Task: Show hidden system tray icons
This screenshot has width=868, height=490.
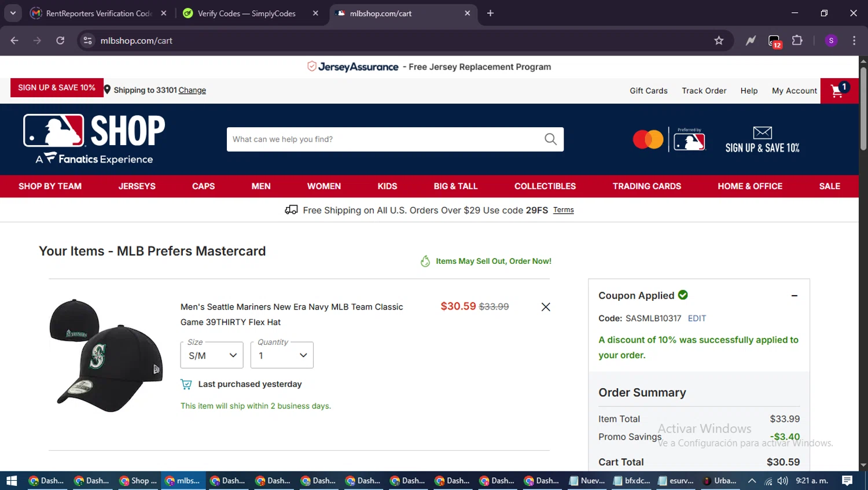Action: (752, 481)
